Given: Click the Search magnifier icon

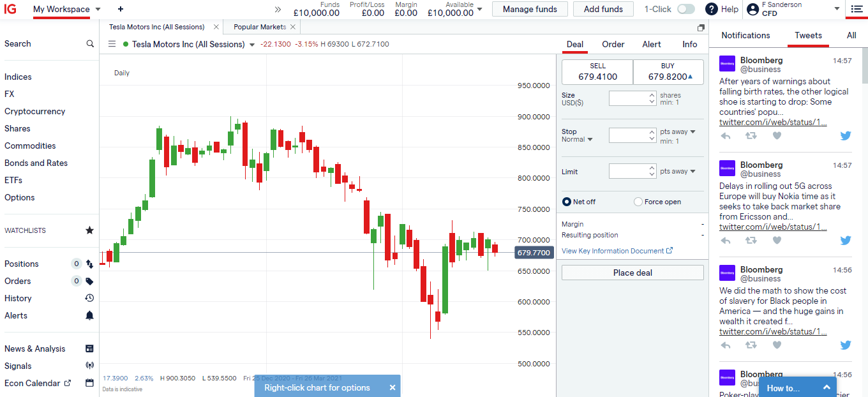Looking at the screenshot, I should pyautogui.click(x=90, y=43).
